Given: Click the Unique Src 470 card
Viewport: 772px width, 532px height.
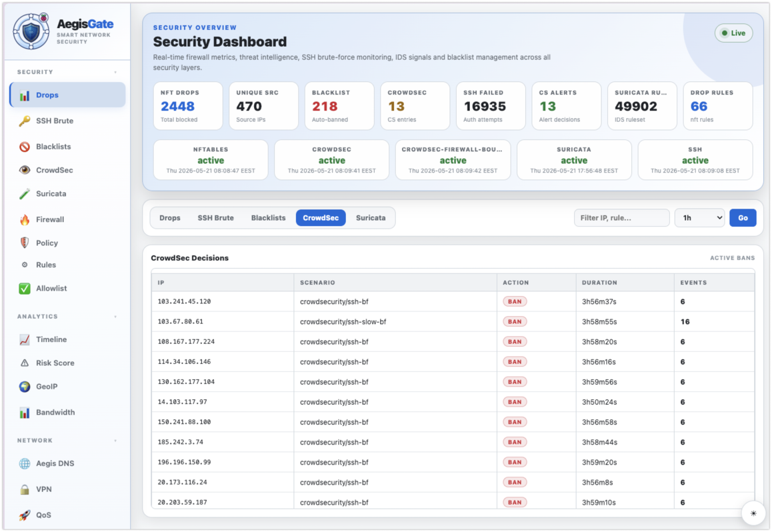Looking at the screenshot, I should (x=264, y=106).
